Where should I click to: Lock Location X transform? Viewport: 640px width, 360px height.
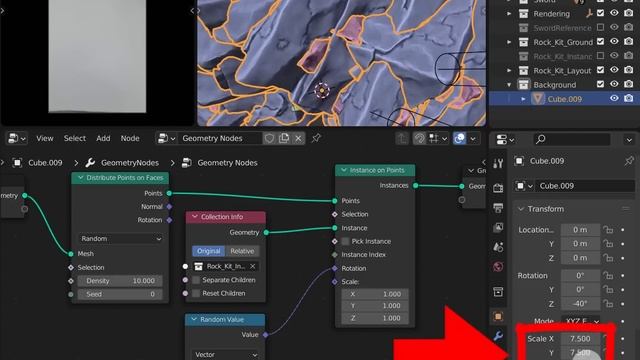tap(608, 230)
